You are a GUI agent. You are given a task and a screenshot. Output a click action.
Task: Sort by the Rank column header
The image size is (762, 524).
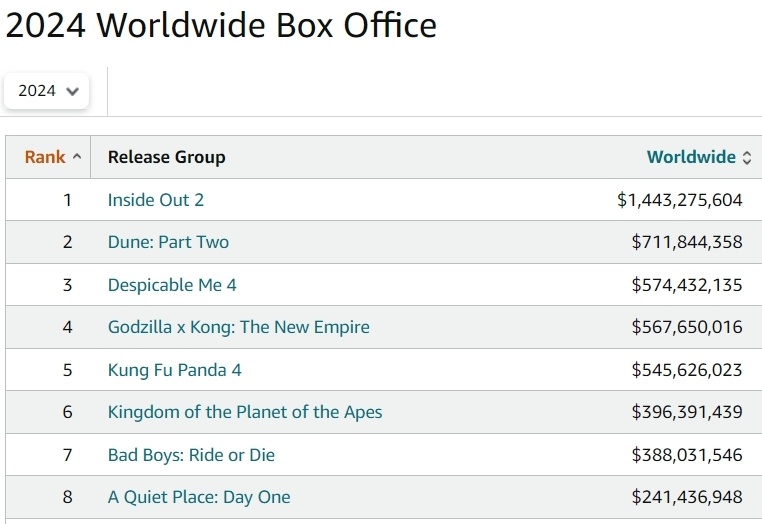(x=45, y=157)
